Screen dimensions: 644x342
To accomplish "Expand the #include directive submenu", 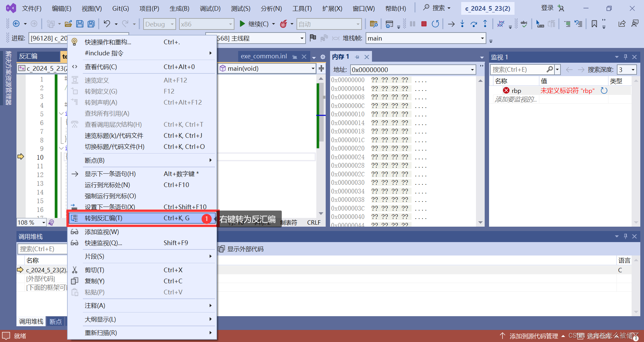I will tap(142, 53).
